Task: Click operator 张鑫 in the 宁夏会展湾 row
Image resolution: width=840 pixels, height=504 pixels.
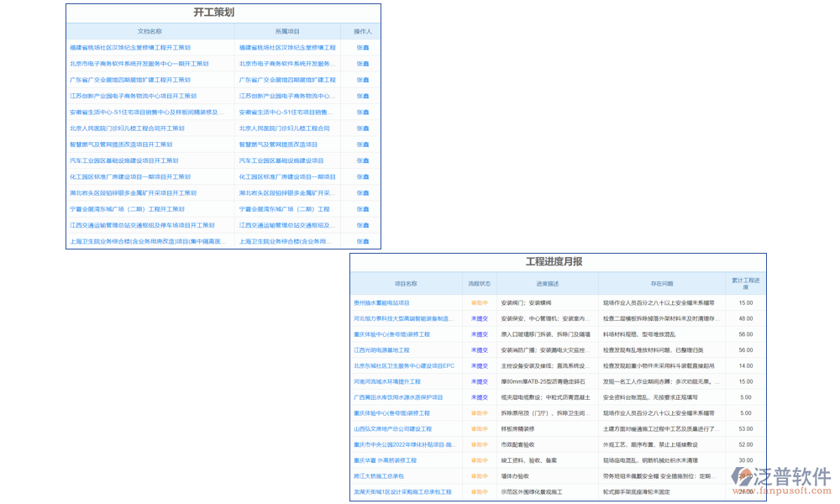Action: [363, 209]
